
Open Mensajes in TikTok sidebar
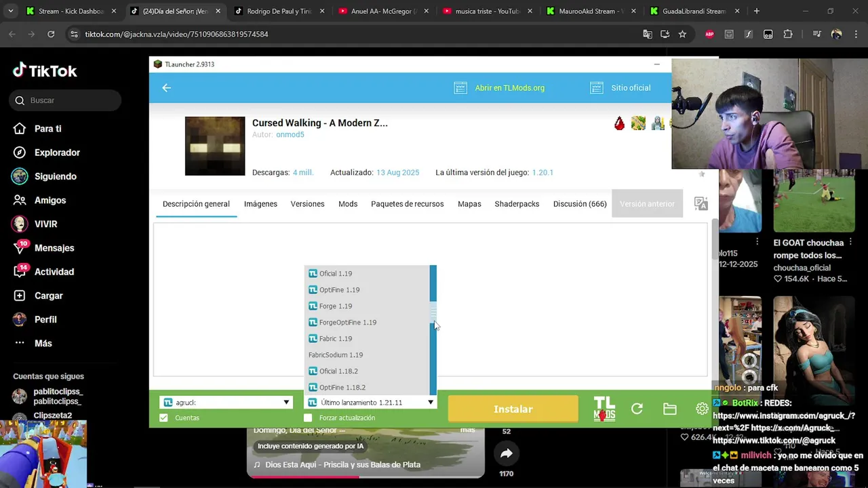[54, 248]
